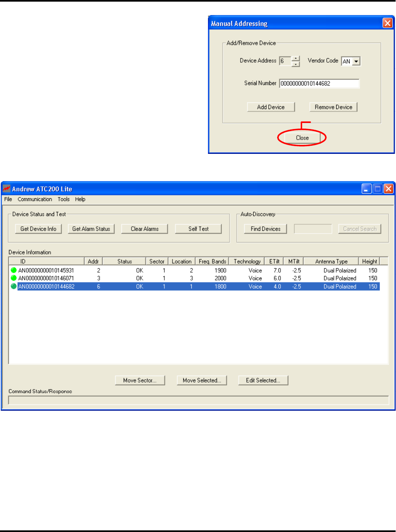Click the Cancel Search button

coord(360,229)
